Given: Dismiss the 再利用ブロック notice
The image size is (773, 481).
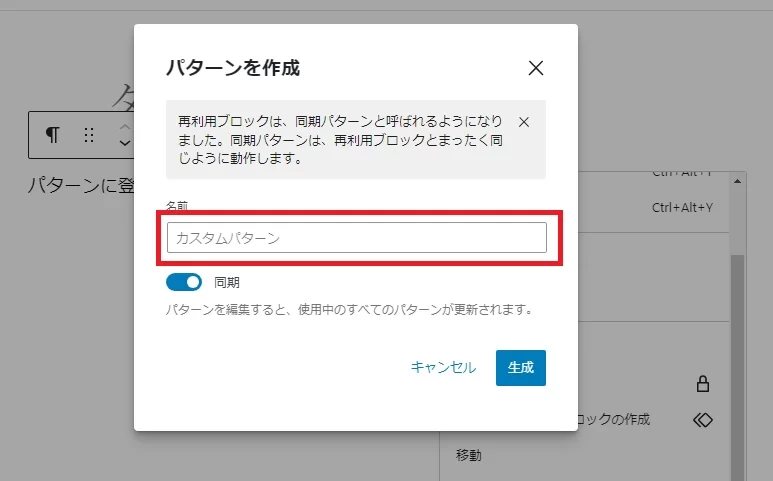Looking at the screenshot, I should [x=524, y=122].
